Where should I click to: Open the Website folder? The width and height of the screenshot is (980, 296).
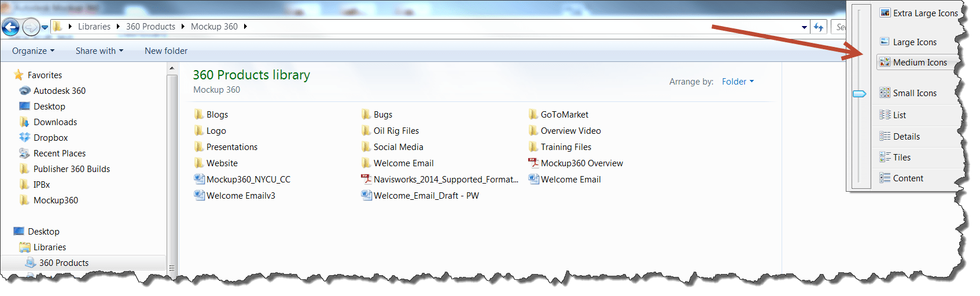(x=216, y=163)
